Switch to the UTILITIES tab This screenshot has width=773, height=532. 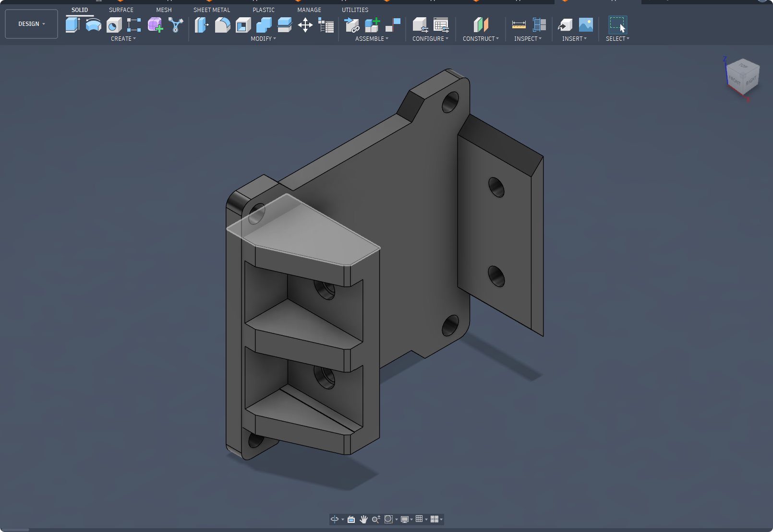(355, 10)
